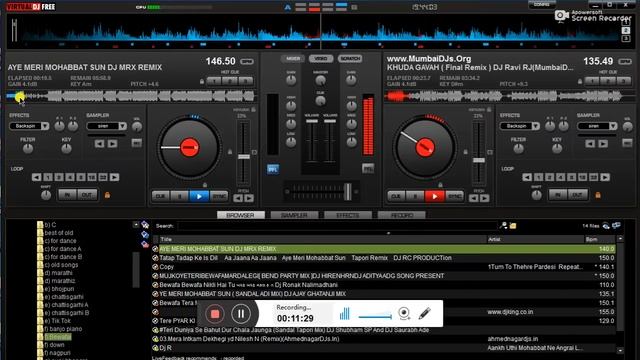Left sampler REC button
640x360 pixels.
pyautogui.click(x=137, y=143)
